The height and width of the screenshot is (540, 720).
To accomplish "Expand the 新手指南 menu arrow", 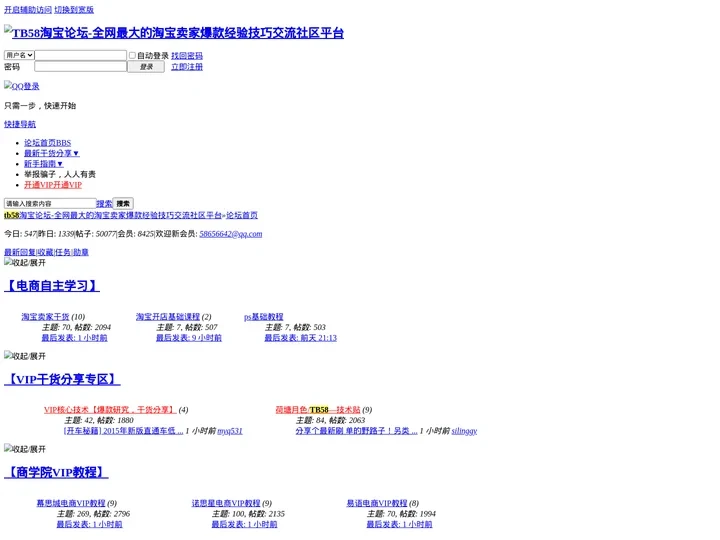I will click(x=60, y=164).
